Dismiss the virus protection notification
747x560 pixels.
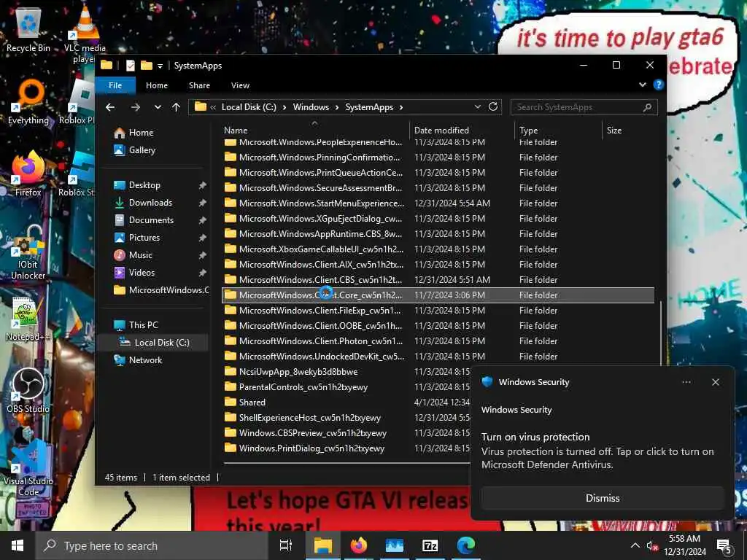point(603,498)
